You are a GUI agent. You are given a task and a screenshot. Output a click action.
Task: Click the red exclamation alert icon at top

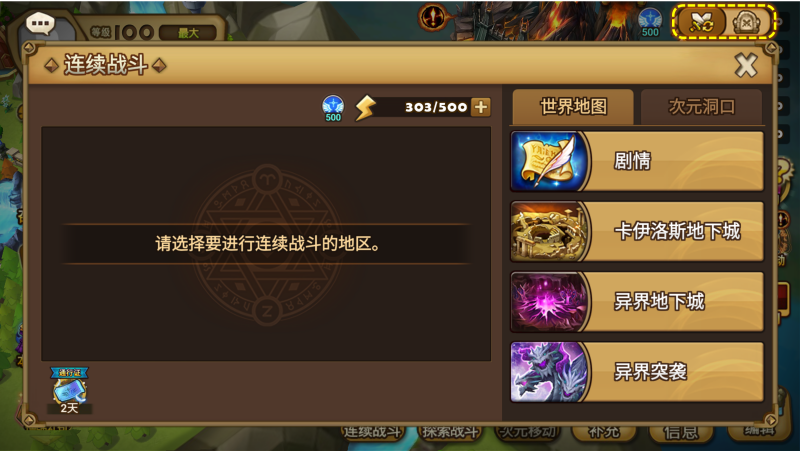[x=434, y=18]
